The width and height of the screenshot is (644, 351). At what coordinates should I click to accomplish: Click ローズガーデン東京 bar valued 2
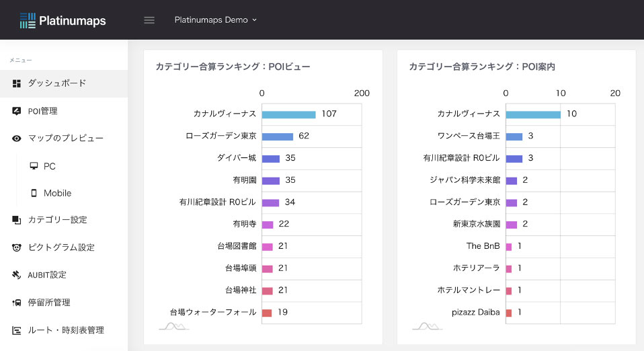tap(512, 202)
